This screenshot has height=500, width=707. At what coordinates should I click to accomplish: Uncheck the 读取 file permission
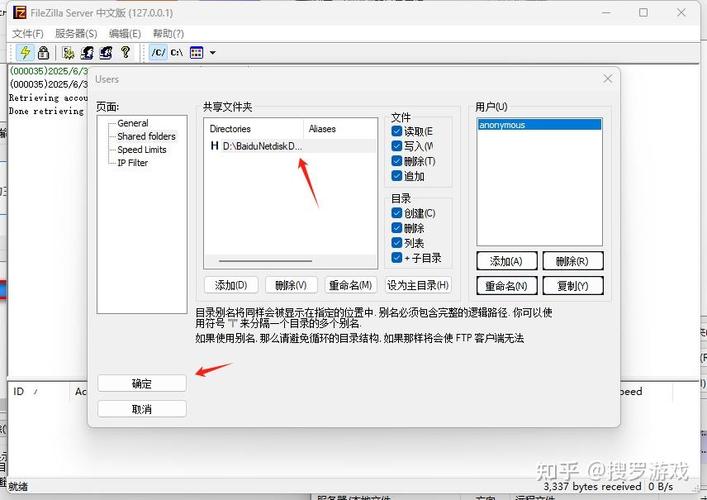tap(397, 131)
